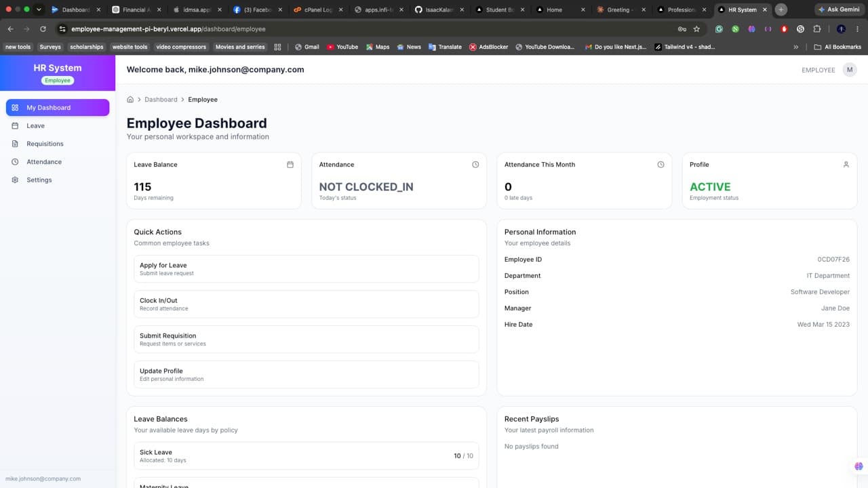Open the green N extension icon
The width and height of the screenshot is (868, 488).
click(735, 29)
